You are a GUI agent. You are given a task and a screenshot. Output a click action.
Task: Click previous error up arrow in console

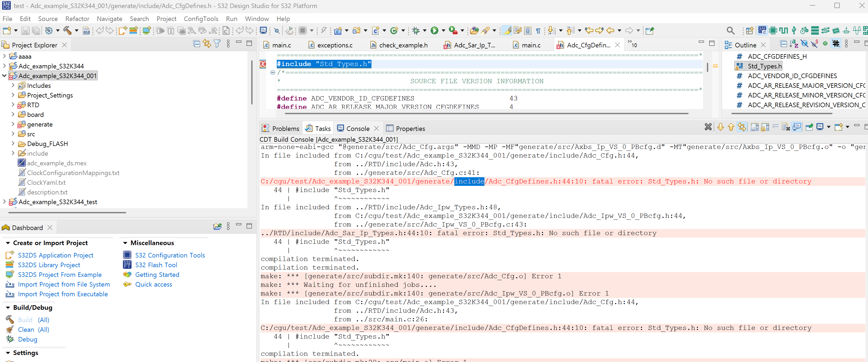[731, 127]
